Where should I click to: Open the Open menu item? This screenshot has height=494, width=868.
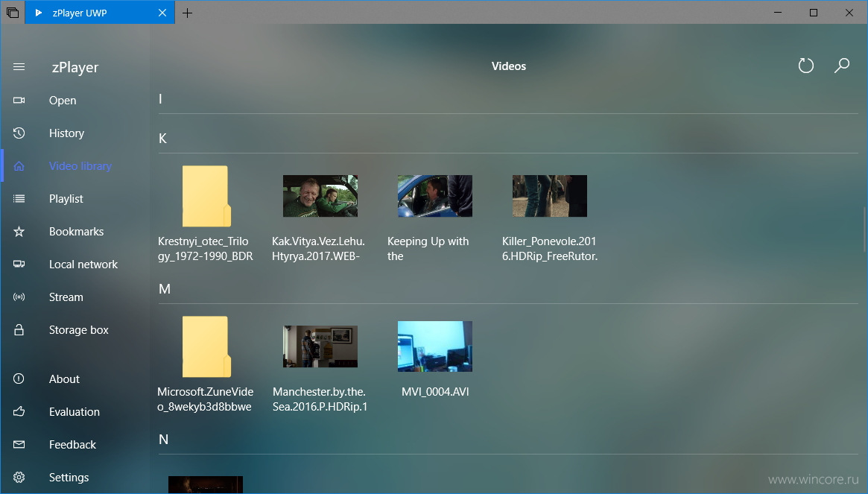[63, 101]
